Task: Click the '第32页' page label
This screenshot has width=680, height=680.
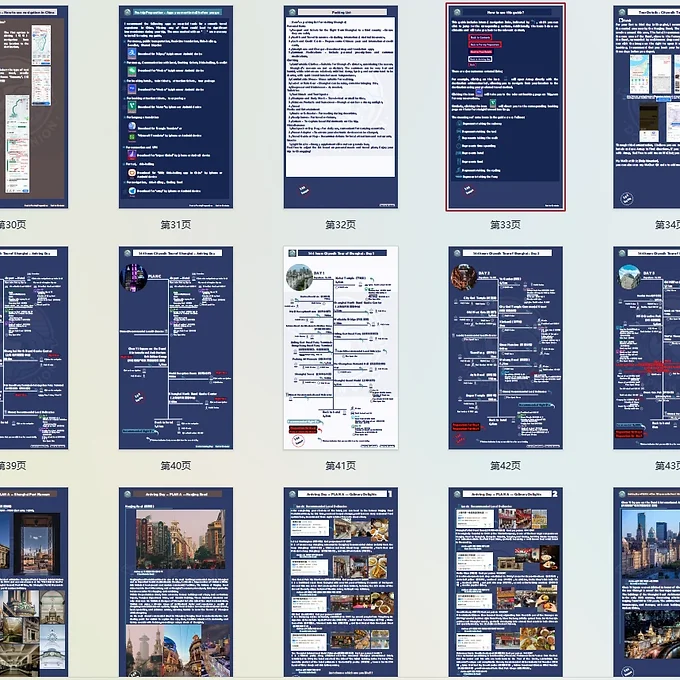Action: [340, 225]
